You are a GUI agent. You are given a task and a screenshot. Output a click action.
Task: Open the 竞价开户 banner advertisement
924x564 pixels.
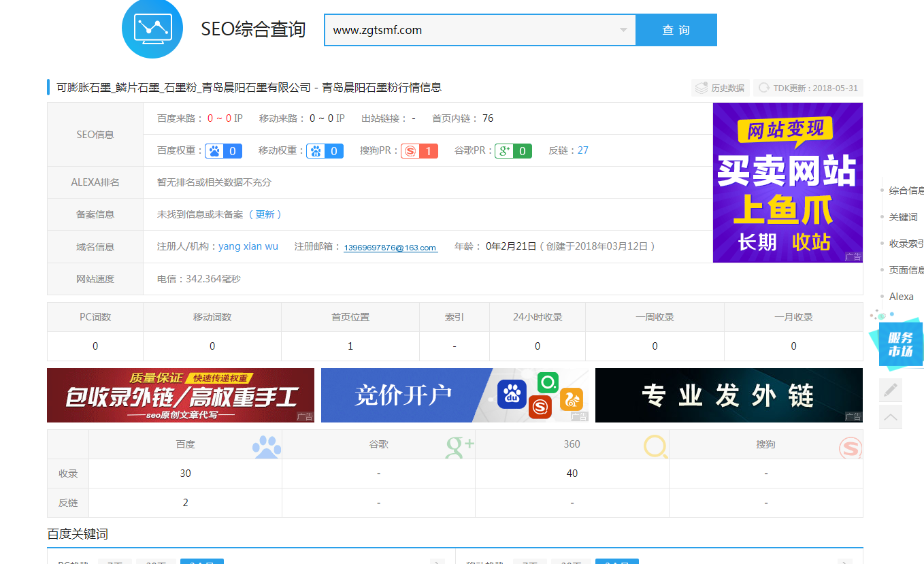pos(455,395)
